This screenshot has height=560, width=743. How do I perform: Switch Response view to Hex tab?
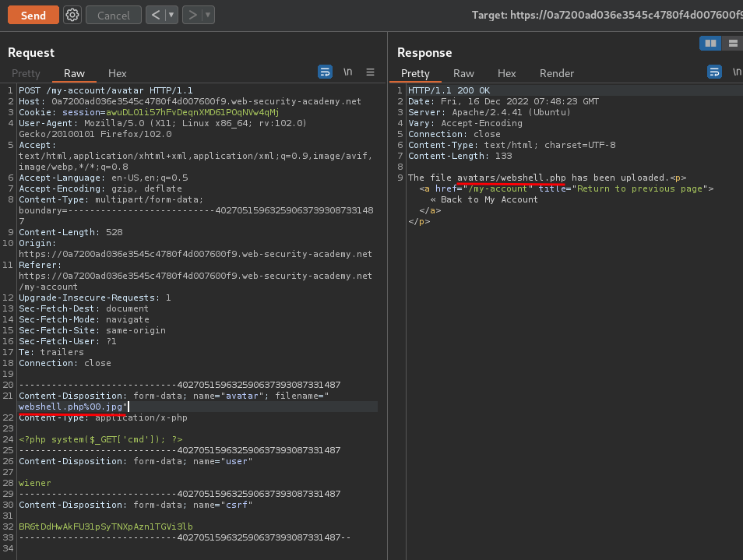[x=506, y=73]
